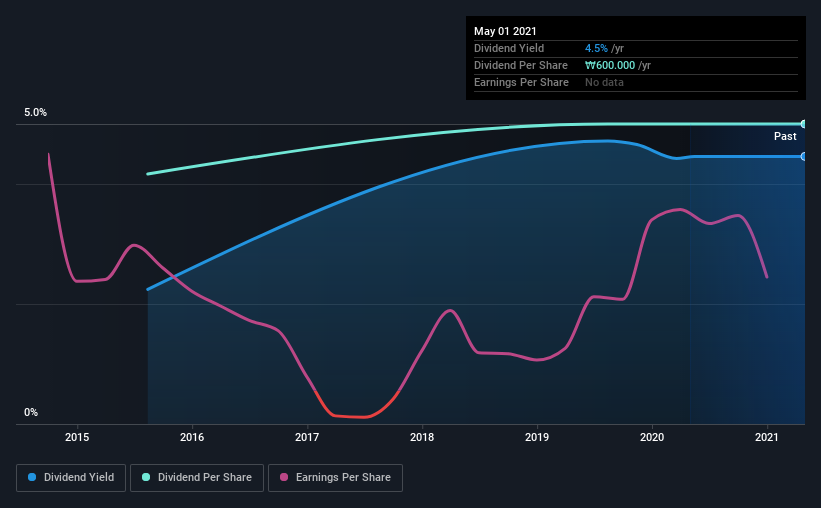Click the ₩600.000 dividend per share value
Image resolution: width=821 pixels, height=508 pixels.
tap(610, 65)
